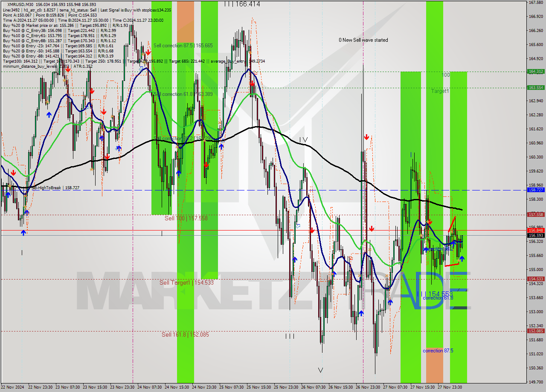Click the '26 Nov 07:30' time label
The width and height of the screenshot is (546, 392).
[x=313, y=387]
